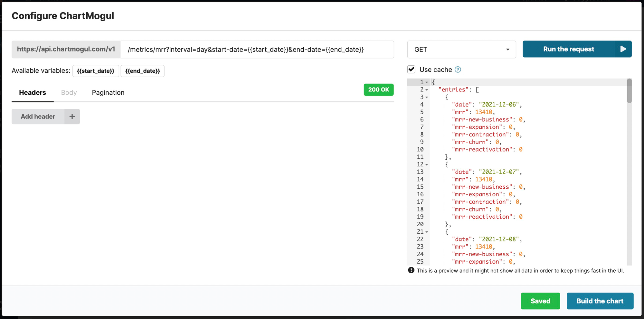This screenshot has height=319, width=644.
Task: Click the "mrr-reactivation" key on line 19
Action: (482, 217)
